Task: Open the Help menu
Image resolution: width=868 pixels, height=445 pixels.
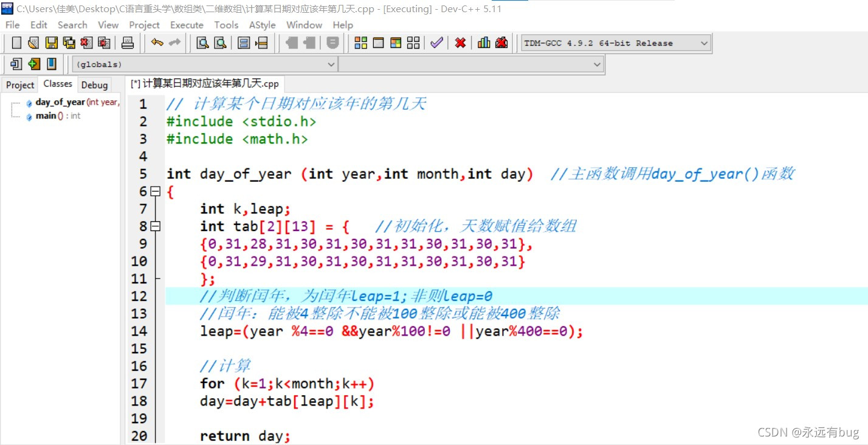Action: (x=343, y=25)
